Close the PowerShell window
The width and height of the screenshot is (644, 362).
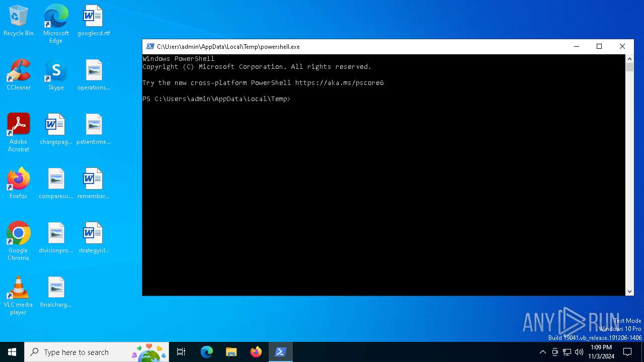pyautogui.click(x=622, y=46)
